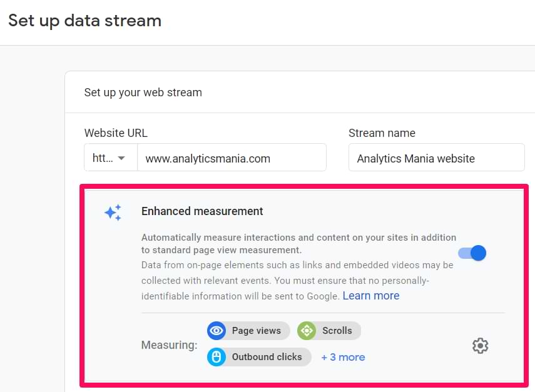Select the Outbound clicks chip
The width and height of the screenshot is (535, 392).
click(x=259, y=357)
